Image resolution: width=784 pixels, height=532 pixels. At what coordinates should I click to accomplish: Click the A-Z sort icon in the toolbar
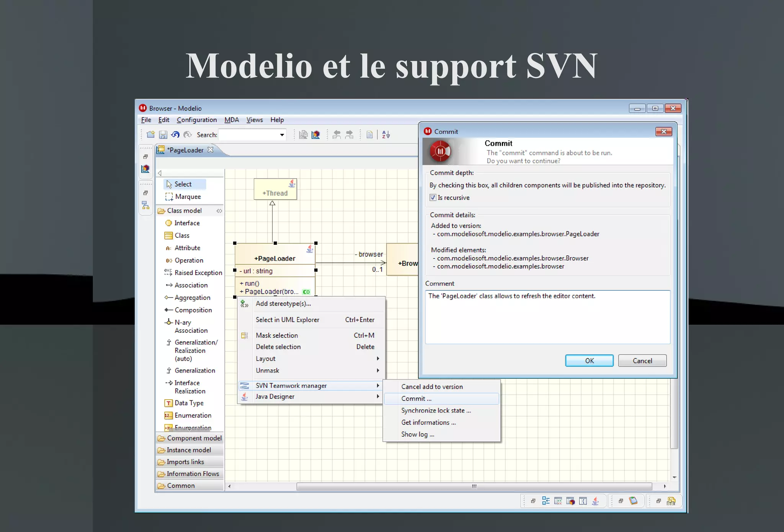pyautogui.click(x=386, y=135)
